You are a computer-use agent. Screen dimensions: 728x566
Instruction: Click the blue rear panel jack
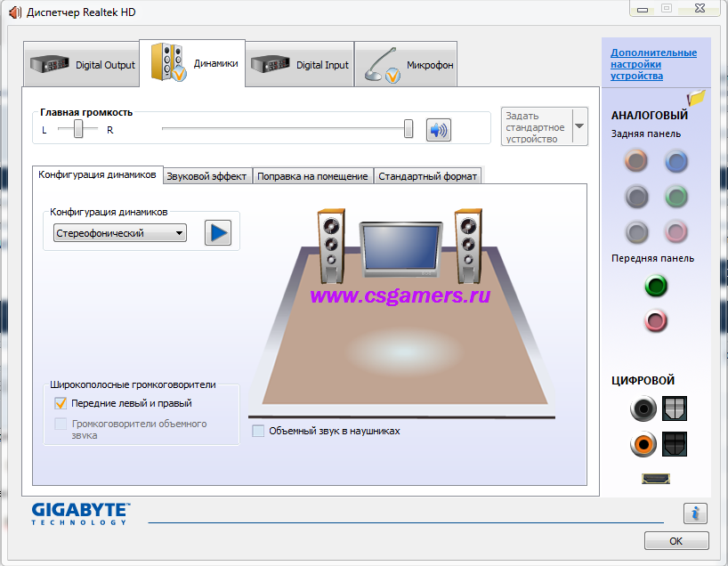click(676, 161)
